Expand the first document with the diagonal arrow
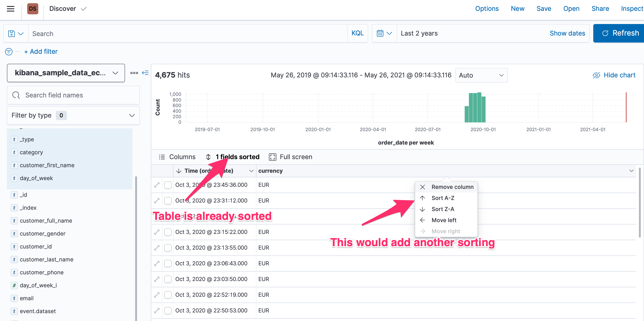Screen dimensions: 644x321 [156, 185]
